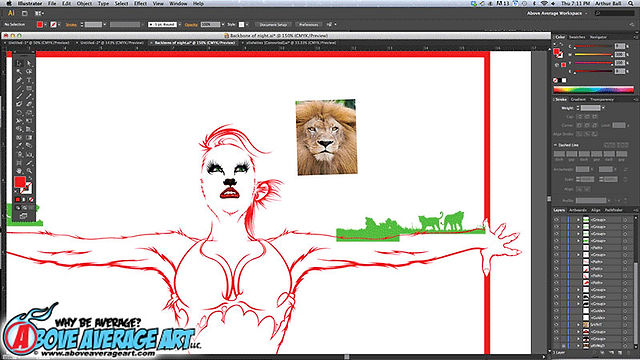Select the Magic Wand tool
Viewport: 640px width, 360px height.
(x=19, y=71)
